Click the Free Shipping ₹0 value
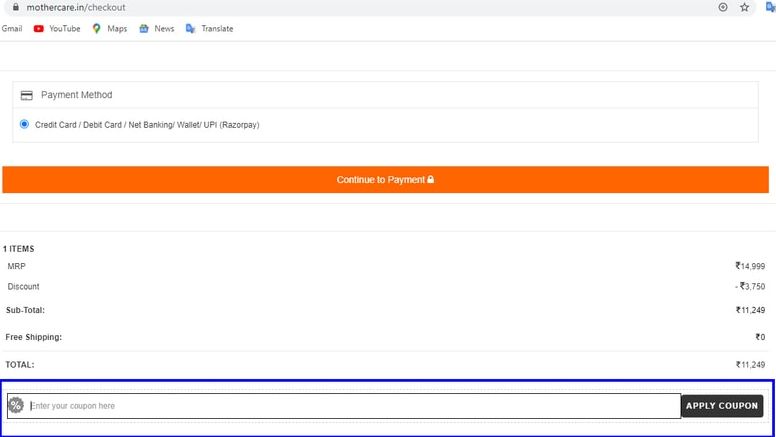Screen dimensions: 776x437 [760, 337]
